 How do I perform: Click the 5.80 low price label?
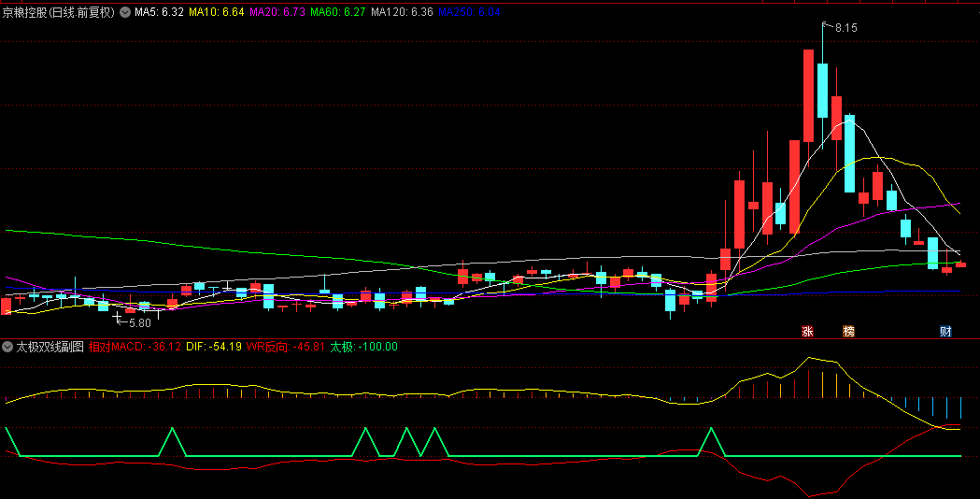pos(139,323)
